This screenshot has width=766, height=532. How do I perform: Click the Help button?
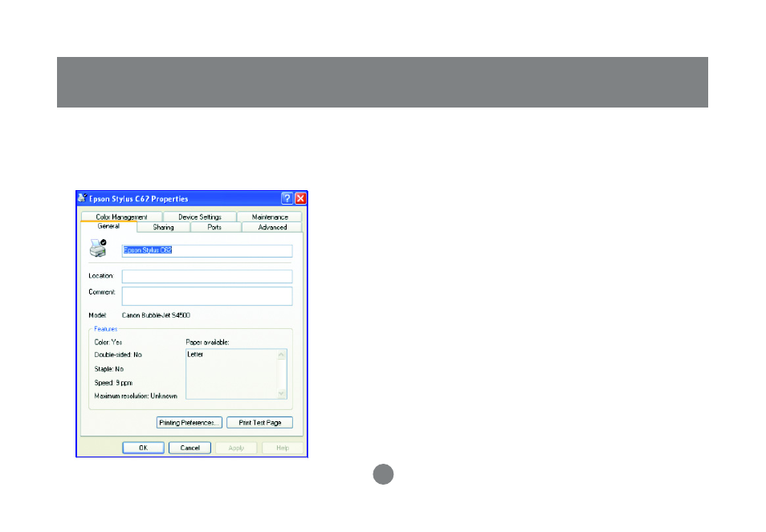pos(283,448)
